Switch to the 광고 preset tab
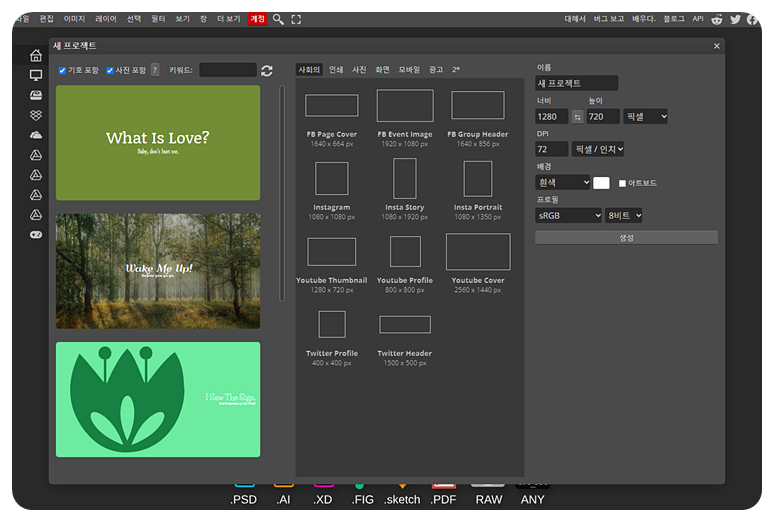 (x=436, y=70)
